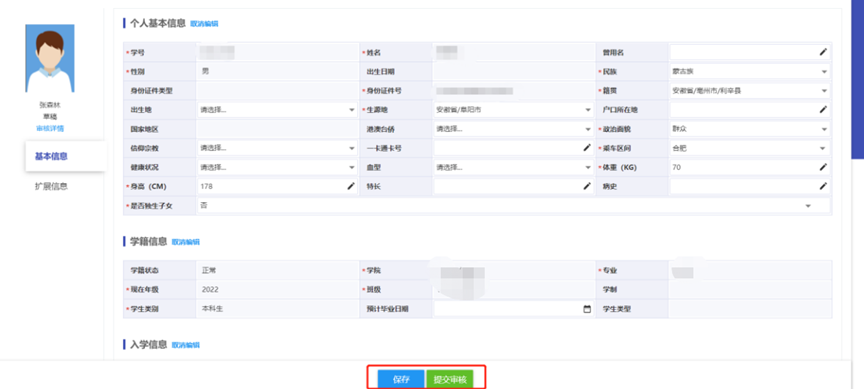The image size is (864, 389).
Task: Click the blue 保存 button
Action: click(x=401, y=380)
